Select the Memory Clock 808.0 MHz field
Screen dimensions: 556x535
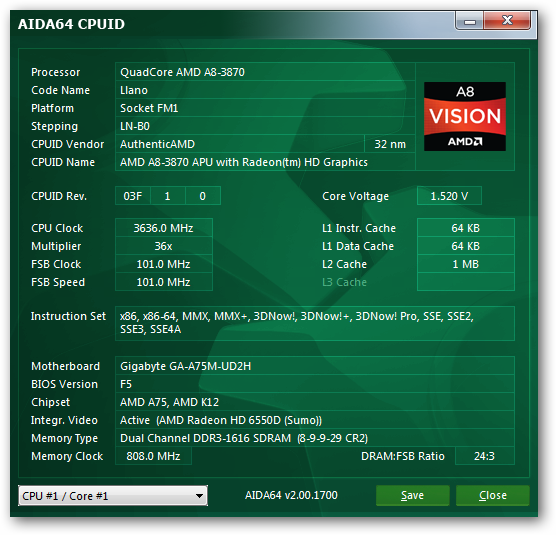154,456
